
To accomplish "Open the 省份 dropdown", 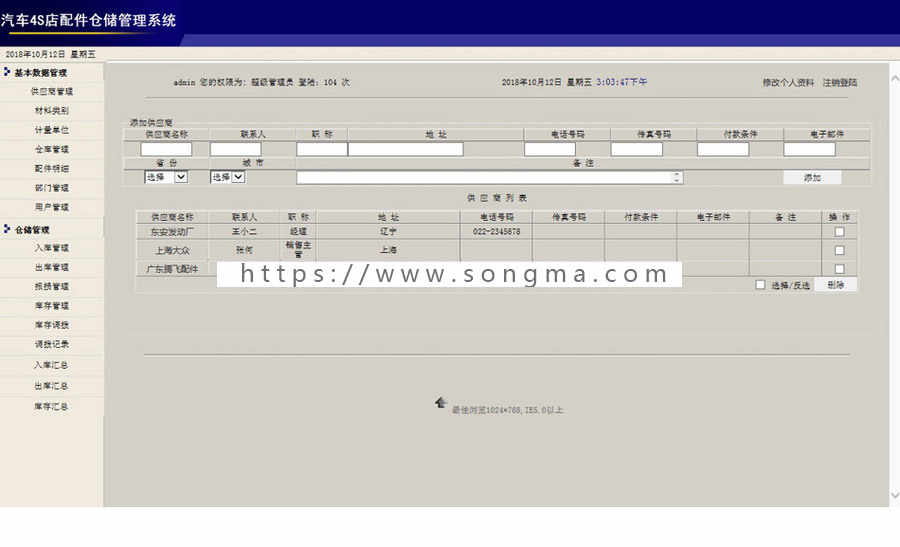I will coord(166,177).
